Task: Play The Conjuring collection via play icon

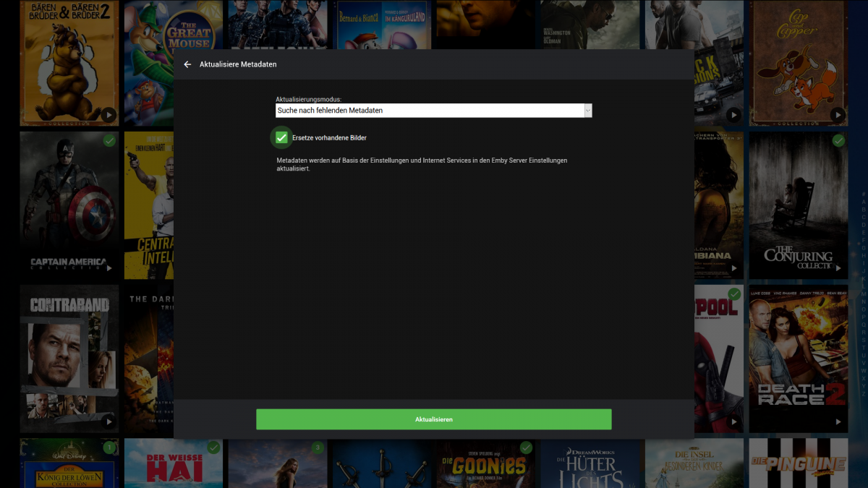Action: click(838, 267)
